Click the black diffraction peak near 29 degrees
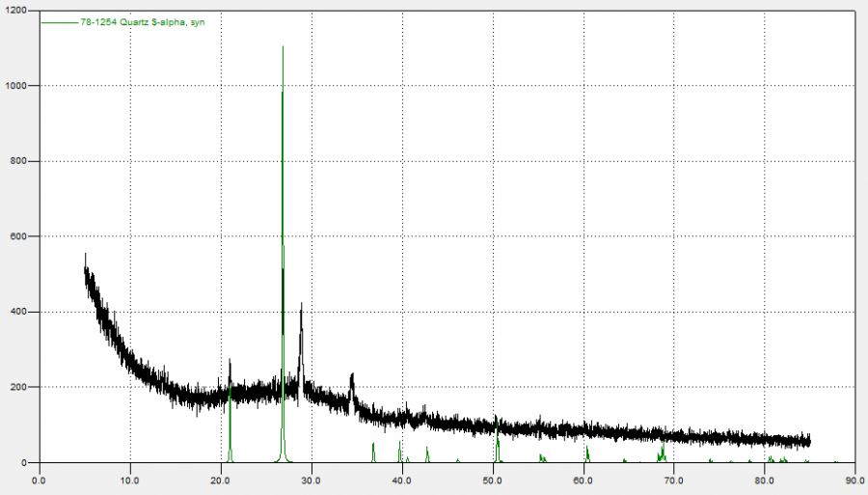Image resolution: width=868 pixels, height=495 pixels. (301, 344)
